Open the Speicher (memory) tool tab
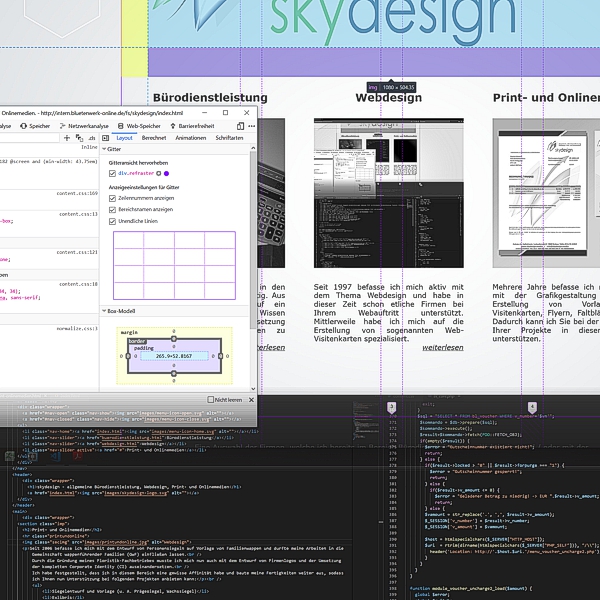The height and width of the screenshot is (600, 600). click(35, 126)
